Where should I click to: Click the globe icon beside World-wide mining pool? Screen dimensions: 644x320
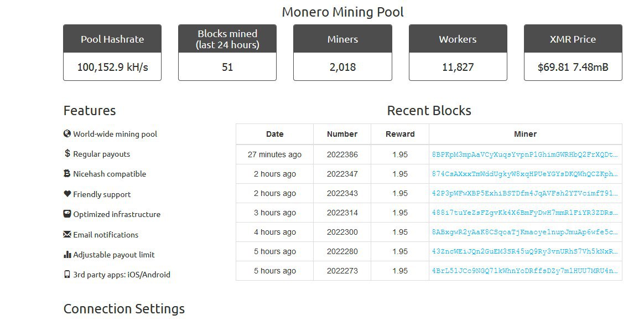(x=67, y=133)
